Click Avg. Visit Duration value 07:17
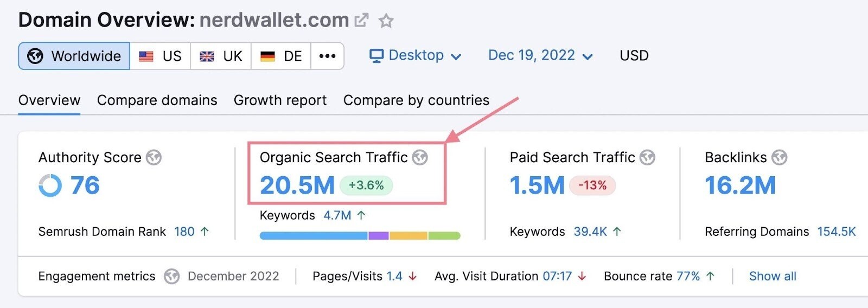This screenshot has height=308, width=868. click(557, 277)
